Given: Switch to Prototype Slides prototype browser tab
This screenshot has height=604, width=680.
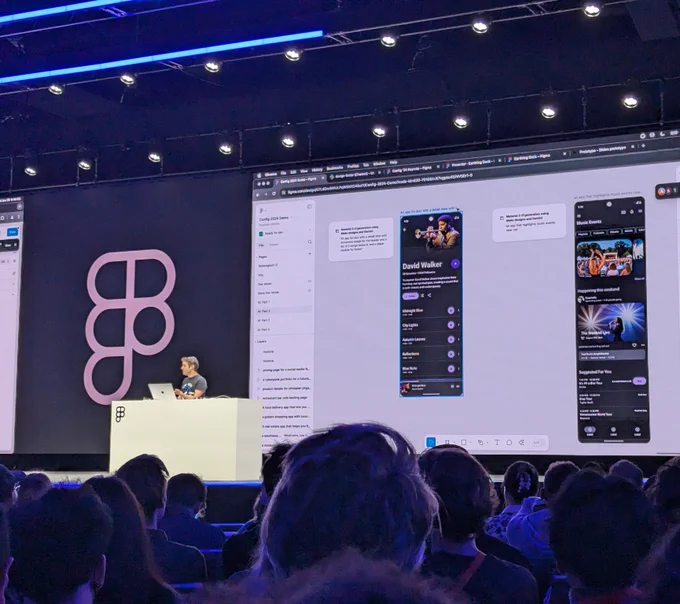Looking at the screenshot, I should [603, 150].
